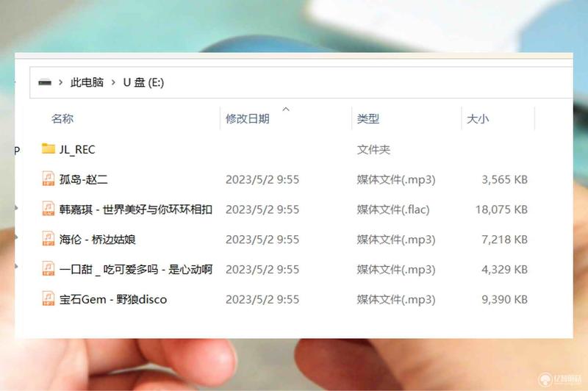This screenshot has height=391, width=588.
Task: Click the type cell of 海伦 - 桥边姑娘
Action: (x=396, y=239)
